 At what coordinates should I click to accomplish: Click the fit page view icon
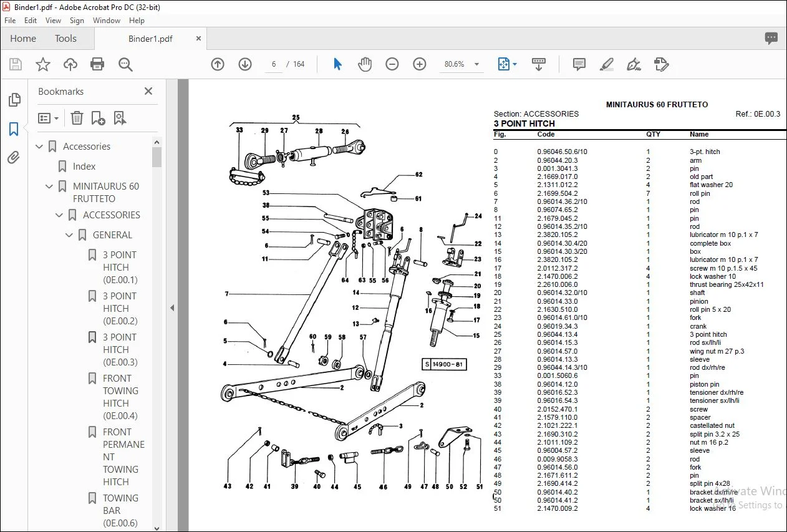(x=503, y=64)
